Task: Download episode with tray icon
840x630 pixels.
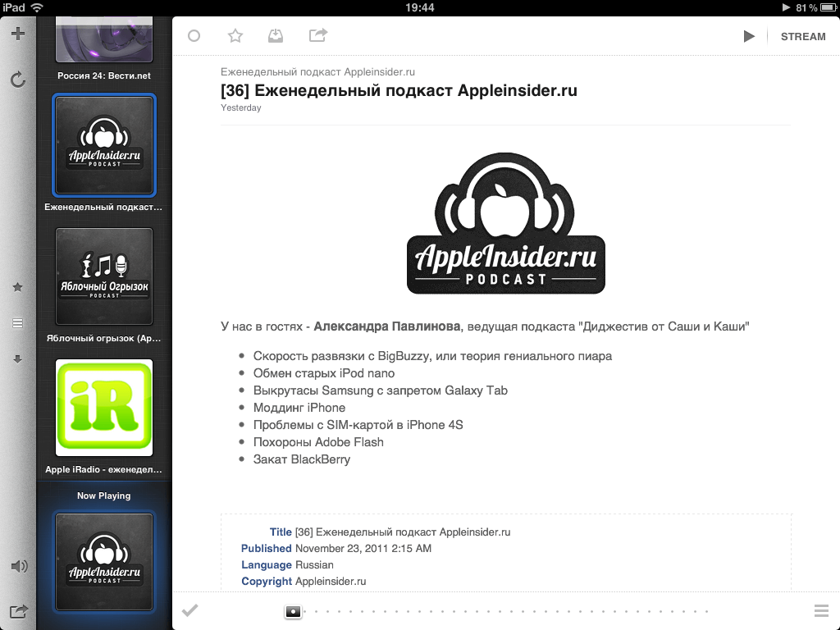Action: tap(276, 36)
